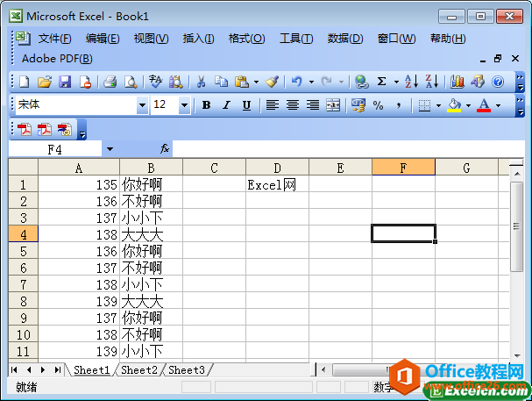Apply currency style with the coins icon
The width and height of the screenshot is (532, 401).
point(358,105)
